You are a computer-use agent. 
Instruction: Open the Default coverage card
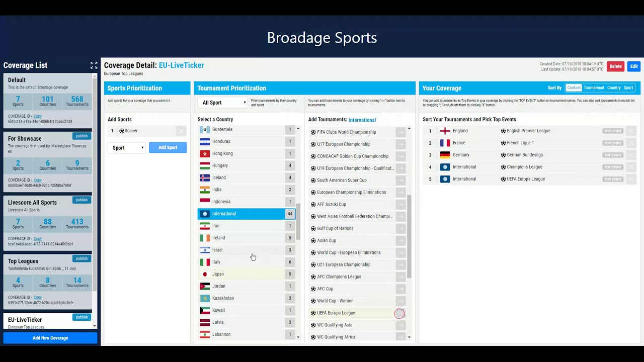tap(48, 101)
